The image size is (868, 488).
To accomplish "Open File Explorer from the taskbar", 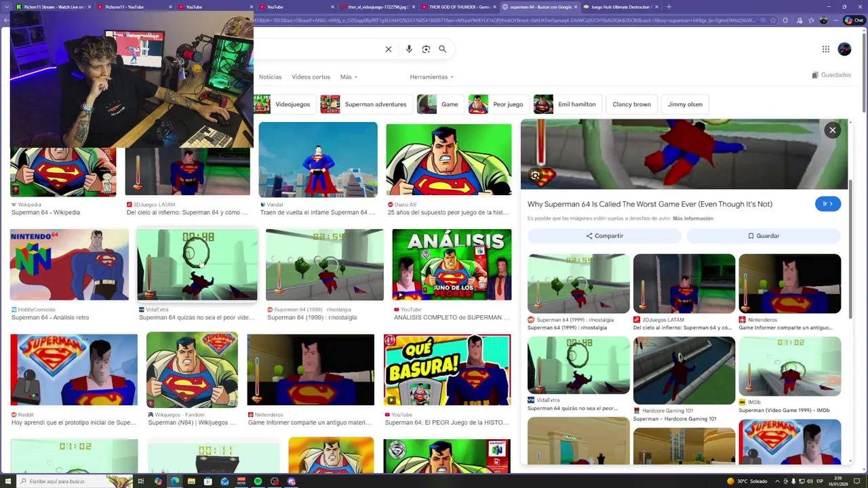I will [x=192, y=481].
